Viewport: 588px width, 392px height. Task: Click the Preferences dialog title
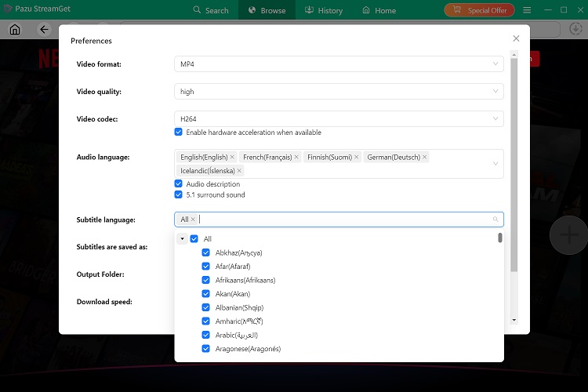(91, 41)
